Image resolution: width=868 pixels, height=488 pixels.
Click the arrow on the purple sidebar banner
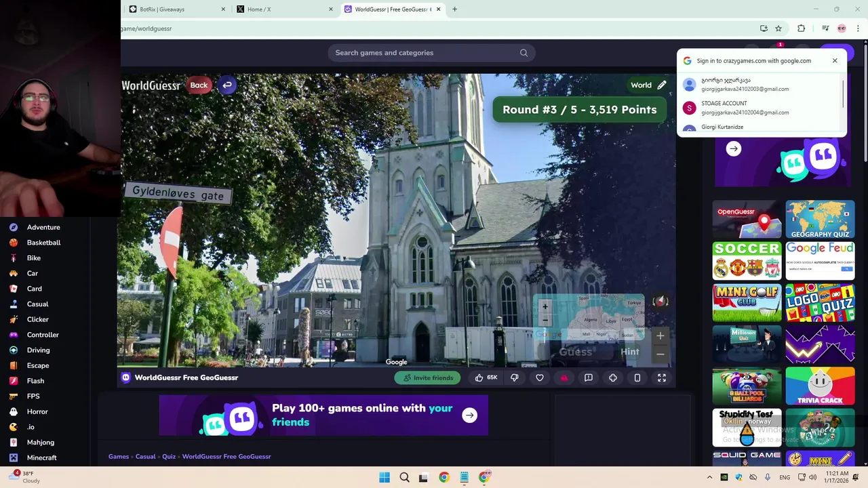(734, 149)
